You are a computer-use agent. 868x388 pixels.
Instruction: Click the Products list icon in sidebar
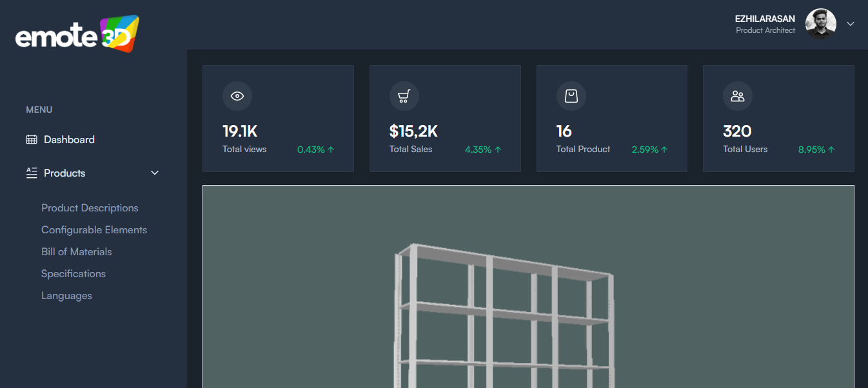[30, 173]
